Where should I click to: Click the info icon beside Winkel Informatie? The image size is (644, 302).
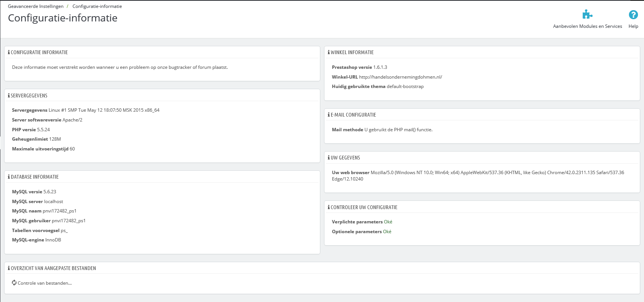329,52
